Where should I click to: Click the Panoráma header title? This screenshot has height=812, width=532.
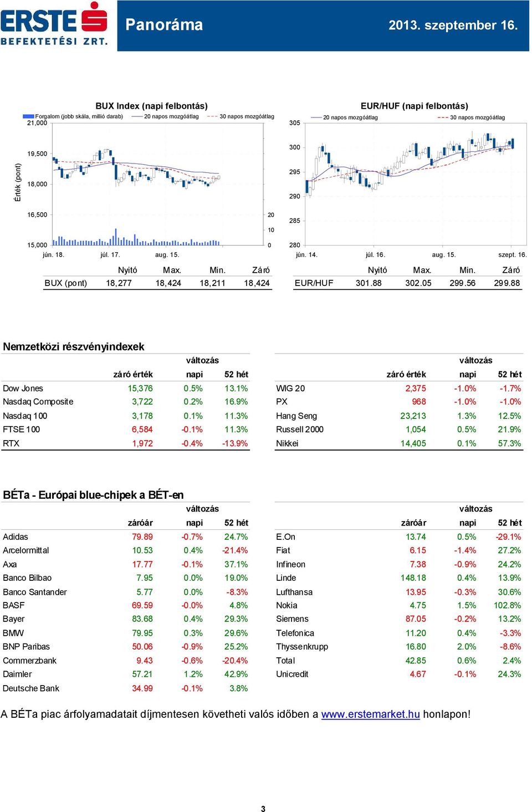[164, 25]
